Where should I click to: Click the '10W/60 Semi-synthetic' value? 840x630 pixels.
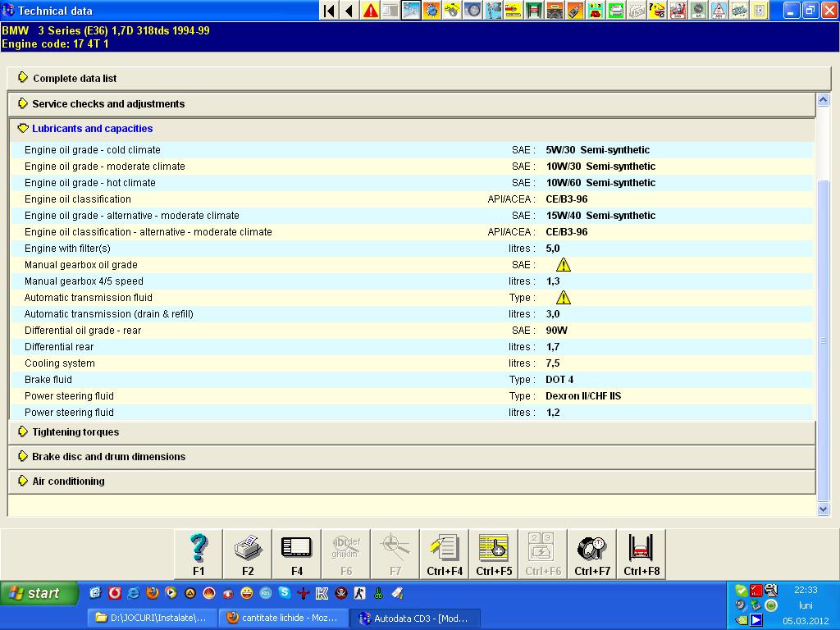tap(600, 183)
